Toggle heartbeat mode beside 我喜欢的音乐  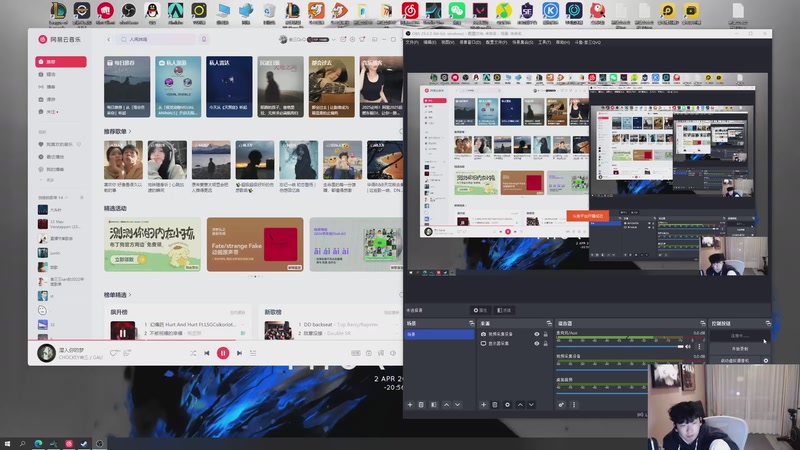pyautogui.click(x=79, y=144)
